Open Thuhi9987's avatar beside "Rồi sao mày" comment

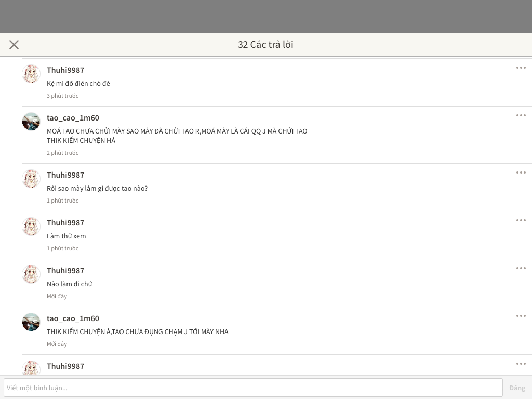31,179
